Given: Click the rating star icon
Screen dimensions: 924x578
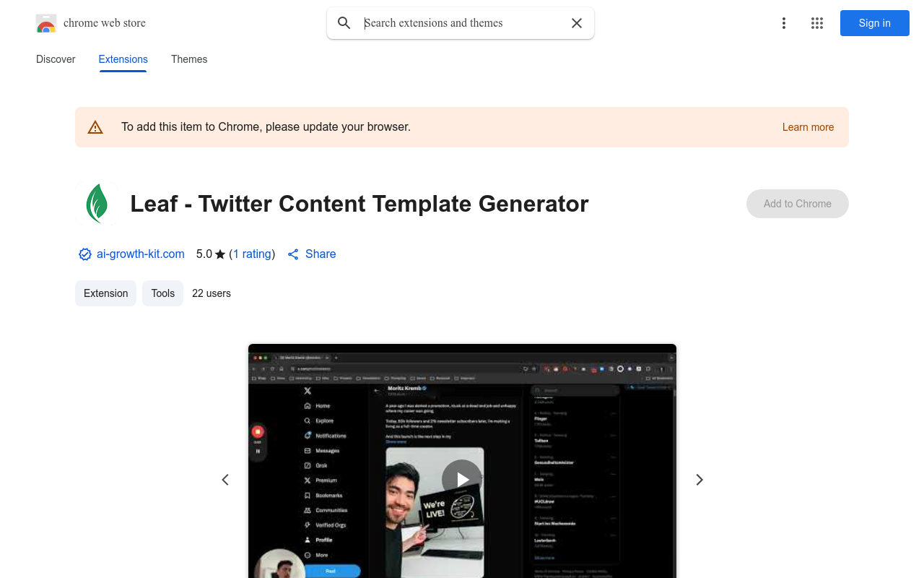Looking at the screenshot, I should click(220, 254).
